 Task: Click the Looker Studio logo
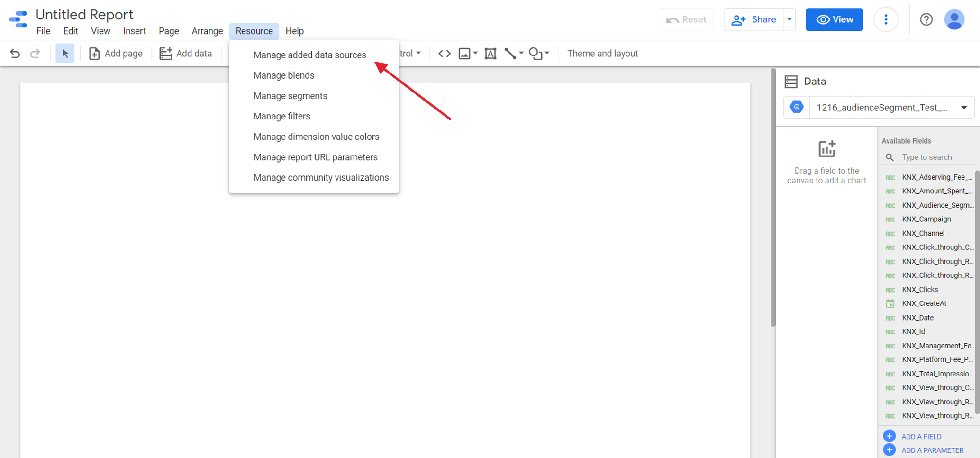pos(18,19)
